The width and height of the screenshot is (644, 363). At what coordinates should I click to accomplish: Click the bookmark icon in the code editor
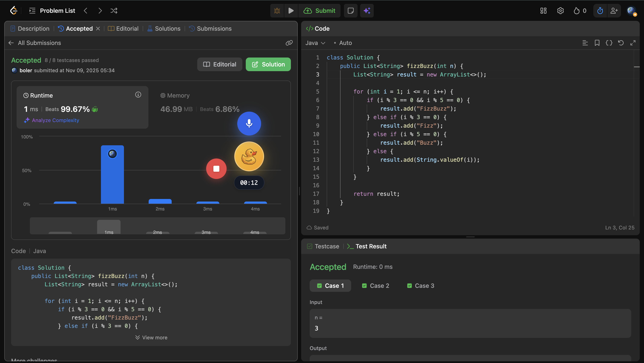click(597, 43)
